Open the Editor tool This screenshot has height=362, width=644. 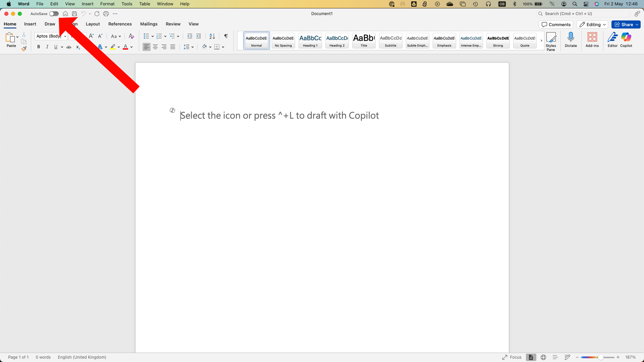point(612,40)
